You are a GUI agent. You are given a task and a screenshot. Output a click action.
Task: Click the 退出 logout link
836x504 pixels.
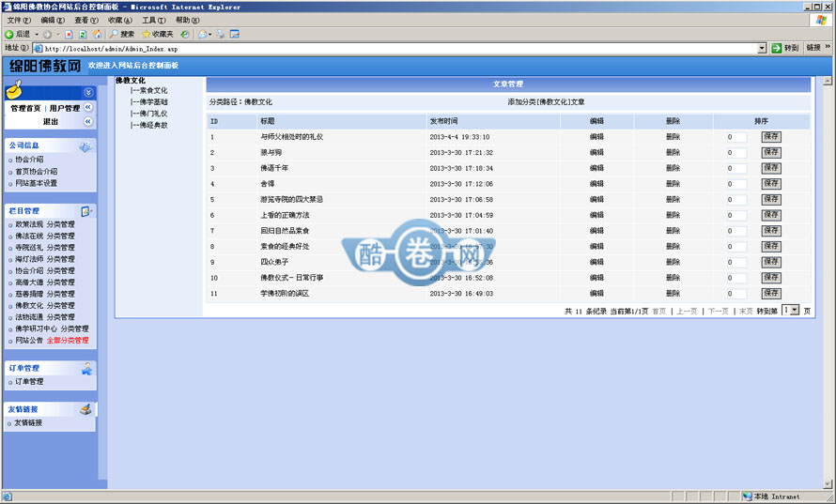(x=51, y=122)
